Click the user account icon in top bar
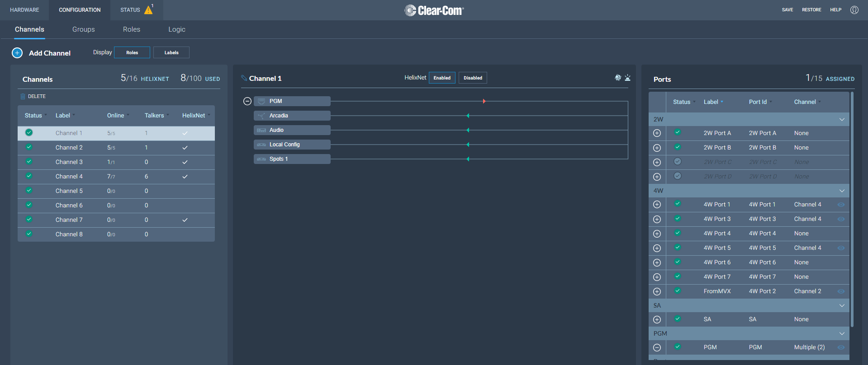Viewport: 868px width, 365px height. pyautogui.click(x=854, y=10)
